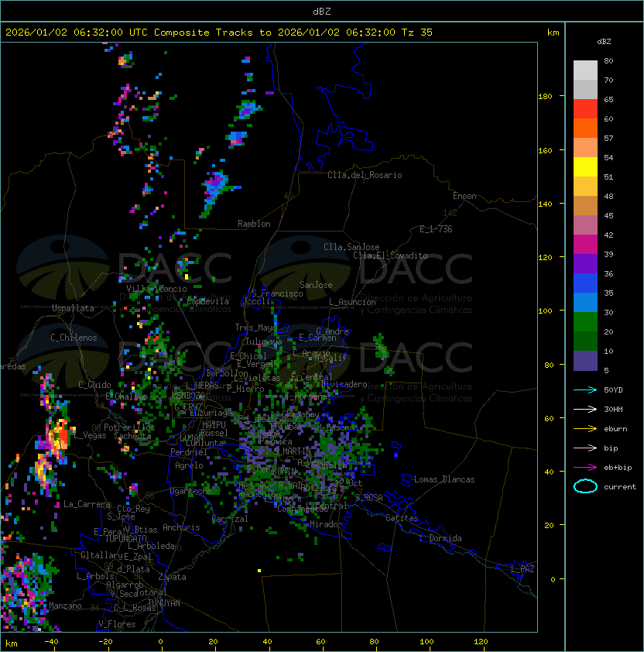
Task: Click the 'Tres_Mayo' map label
Action: pos(255,328)
